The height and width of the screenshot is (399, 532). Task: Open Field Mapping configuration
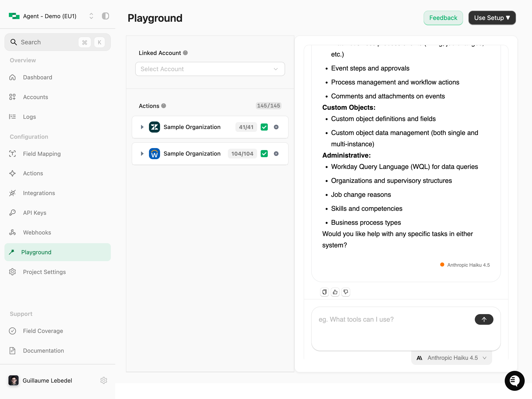click(42, 154)
